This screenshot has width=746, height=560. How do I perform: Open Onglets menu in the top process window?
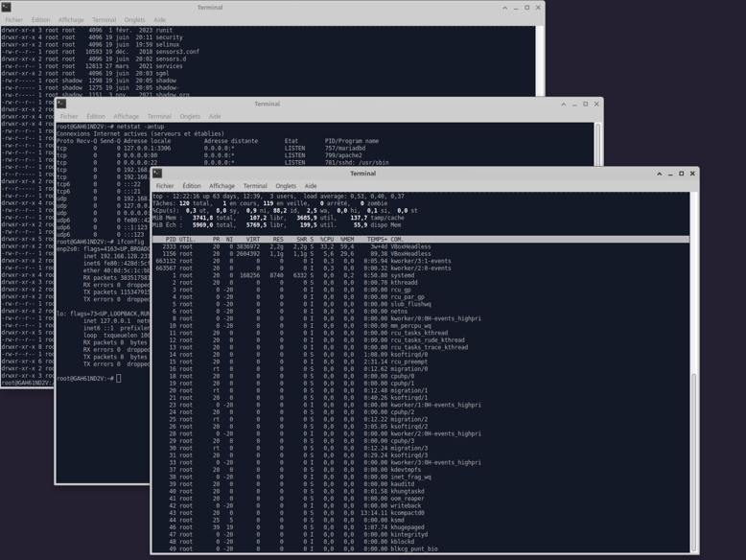tap(286, 186)
